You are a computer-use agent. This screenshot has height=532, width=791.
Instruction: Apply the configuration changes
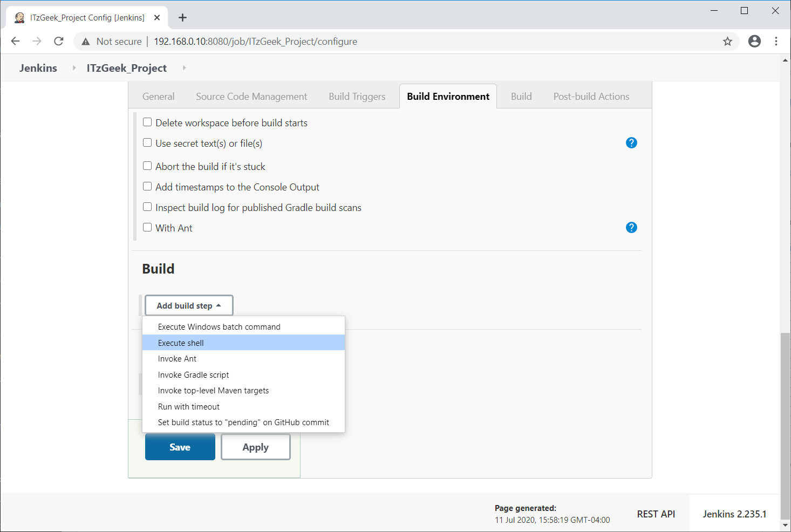(x=256, y=447)
